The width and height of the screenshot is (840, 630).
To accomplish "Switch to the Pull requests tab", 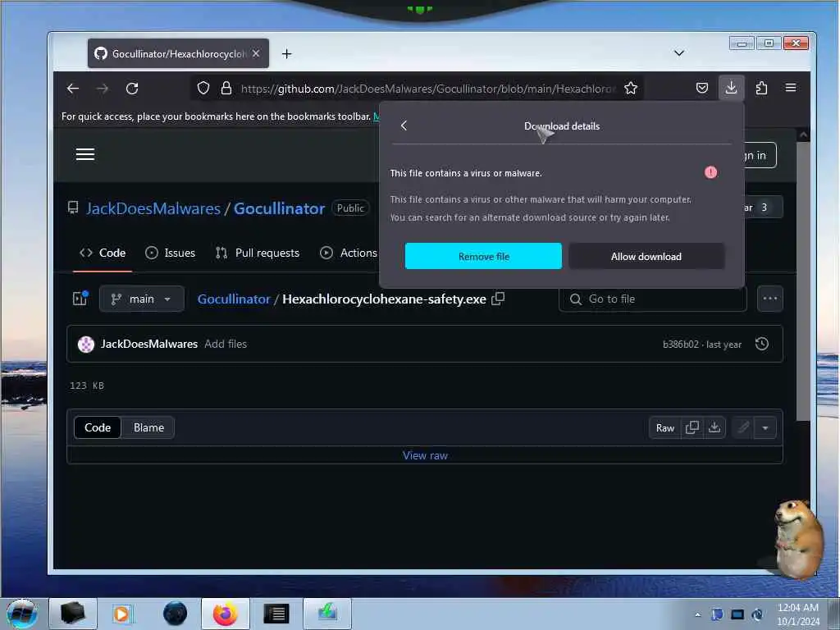I will coord(257,253).
